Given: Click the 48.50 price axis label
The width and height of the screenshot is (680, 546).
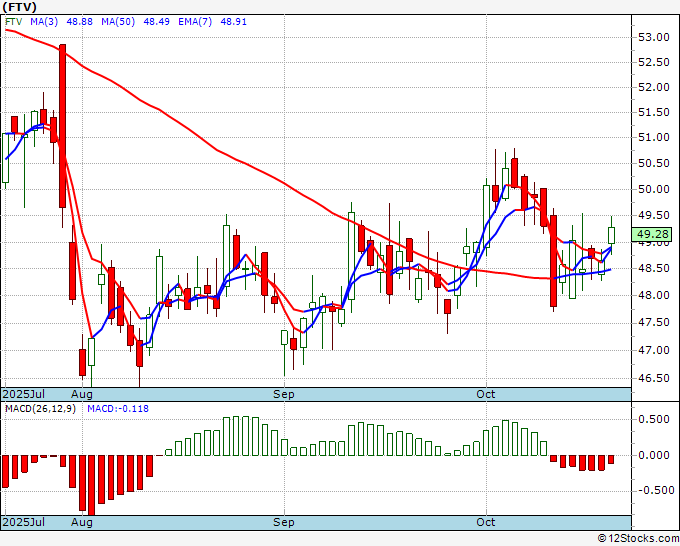Looking at the screenshot, I should pyautogui.click(x=654, y=268).
